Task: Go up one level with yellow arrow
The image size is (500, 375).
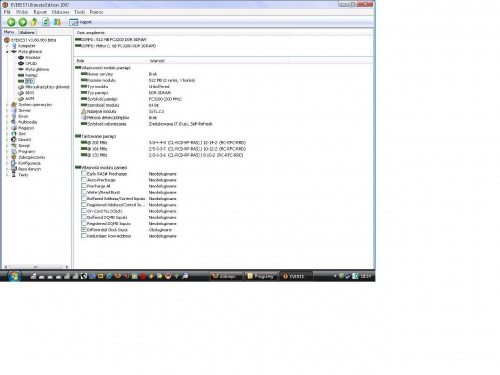Action: pyautogui.click(x=34, y=22)
